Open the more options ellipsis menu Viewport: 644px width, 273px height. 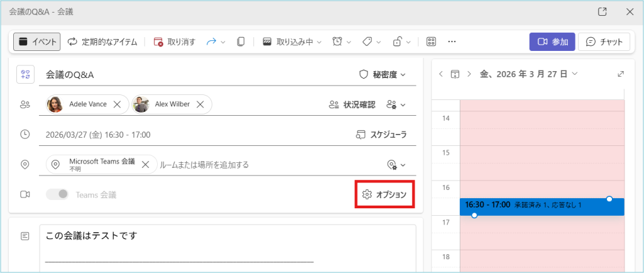point(452,42)
